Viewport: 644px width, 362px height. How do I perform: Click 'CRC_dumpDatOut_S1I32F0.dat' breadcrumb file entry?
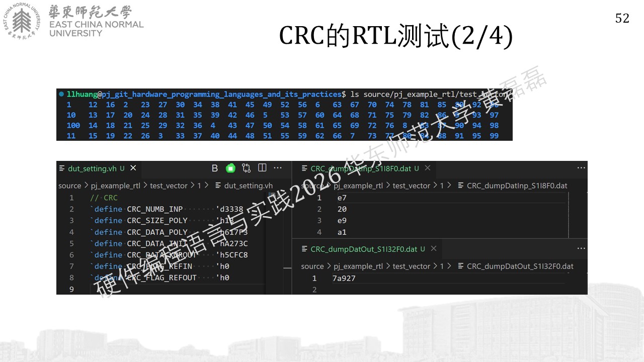(520, 266)
